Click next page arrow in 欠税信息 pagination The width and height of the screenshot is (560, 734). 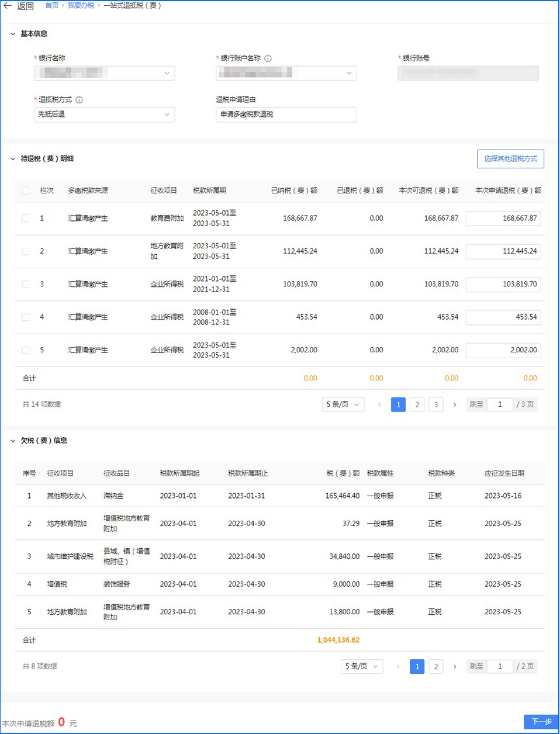[455, 666]
